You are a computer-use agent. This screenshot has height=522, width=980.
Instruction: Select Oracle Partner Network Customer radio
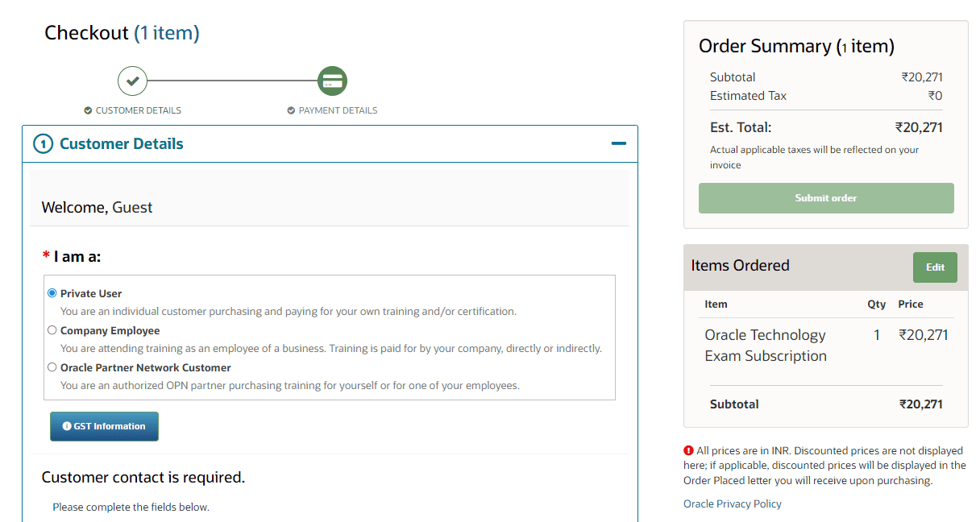tap(52, 367)
